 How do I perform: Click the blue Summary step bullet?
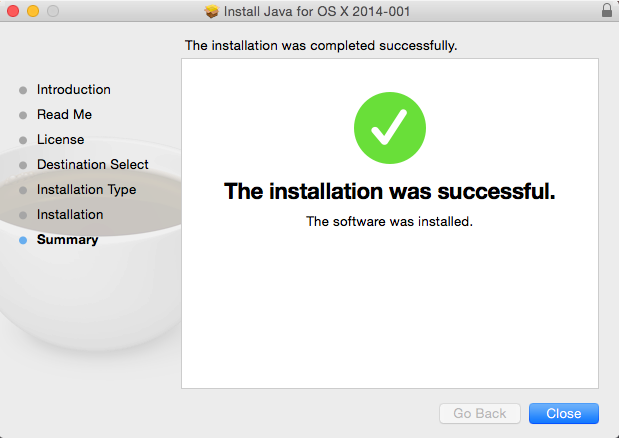tap(23, 240)
